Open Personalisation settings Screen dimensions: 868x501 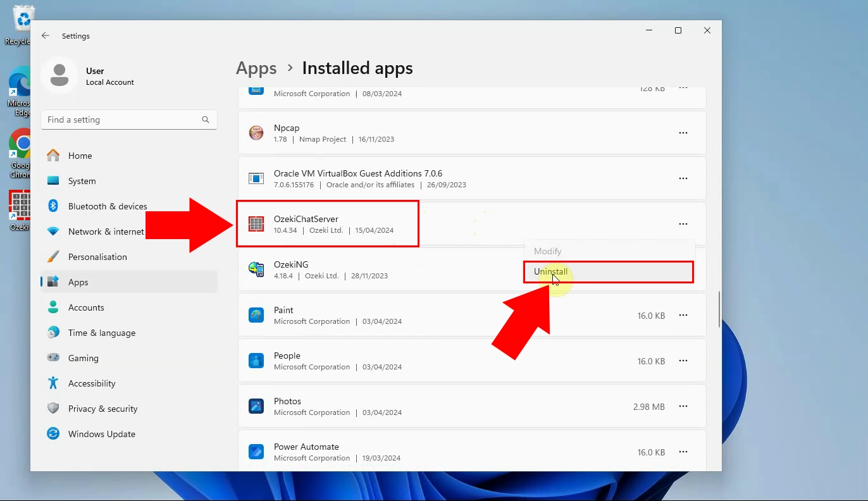129,257
